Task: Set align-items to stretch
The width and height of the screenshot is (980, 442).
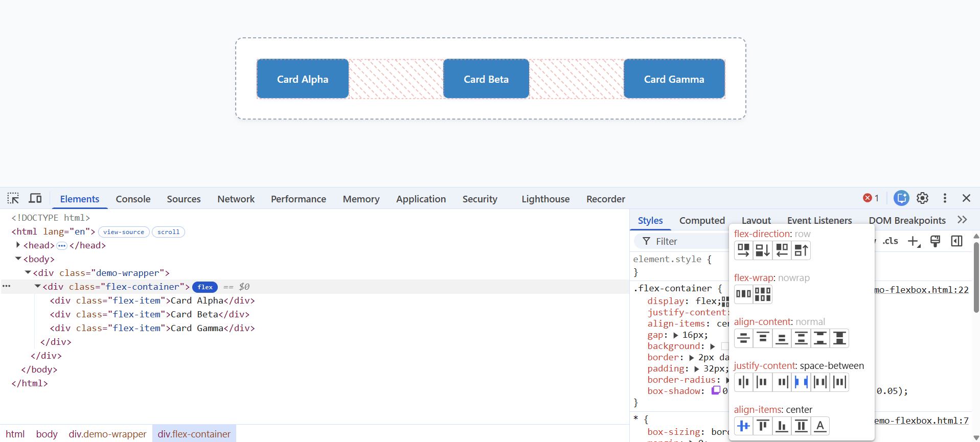Action: [801, 426]
